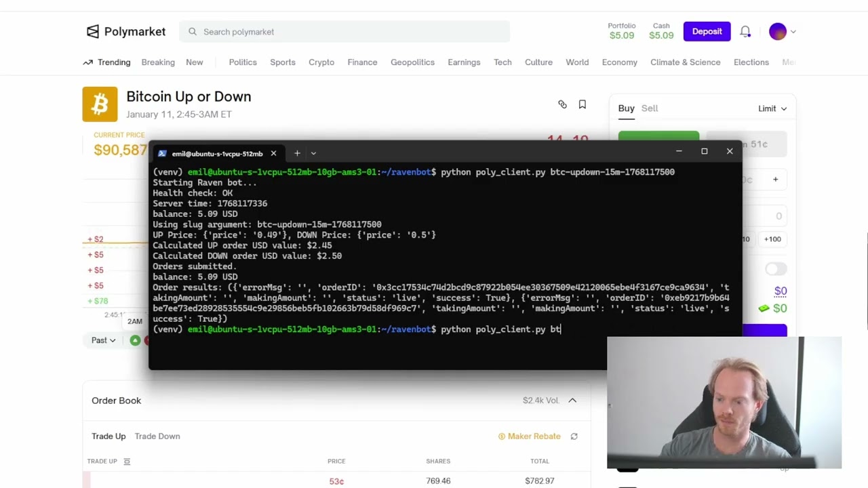Open the notifications bell
The image size is (868, 488).
coord(745,32)
